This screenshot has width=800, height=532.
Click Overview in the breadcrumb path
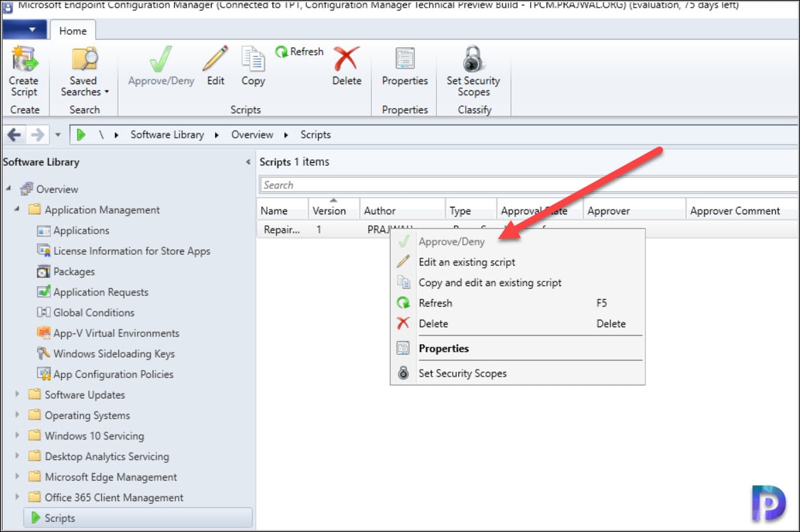pyautogui.click(x=252, y=135)
